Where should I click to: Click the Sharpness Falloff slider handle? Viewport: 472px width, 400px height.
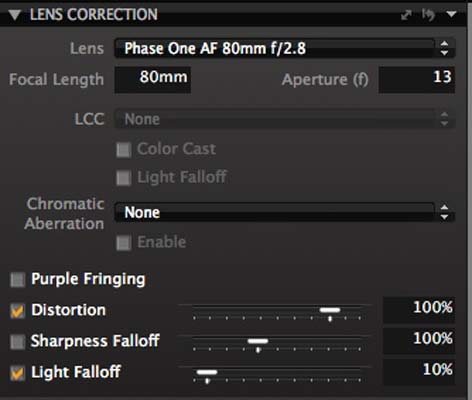click(258, 341)
